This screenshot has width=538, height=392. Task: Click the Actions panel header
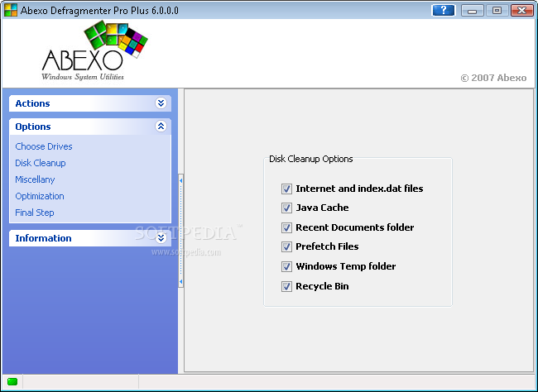tap(90, 103)
